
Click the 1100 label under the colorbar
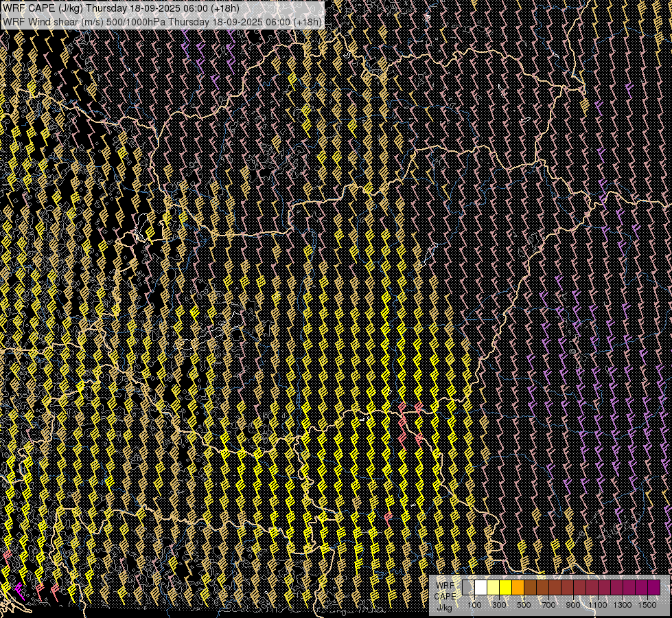598,605
